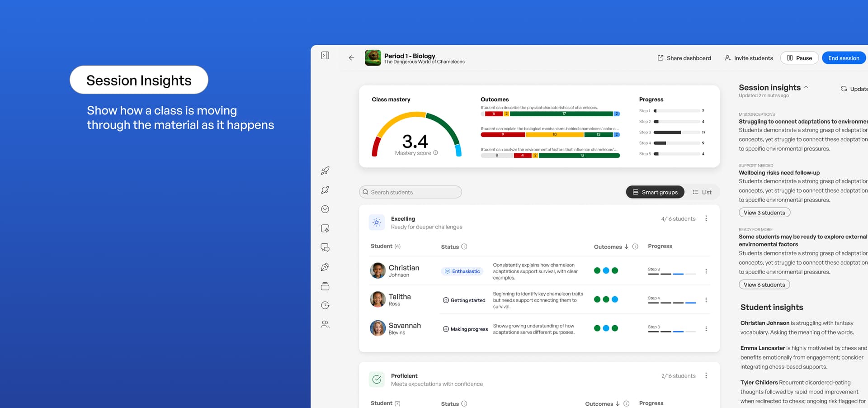Switch to List view
The height and width of the screenshot is (408, 868).
point(702,192)
